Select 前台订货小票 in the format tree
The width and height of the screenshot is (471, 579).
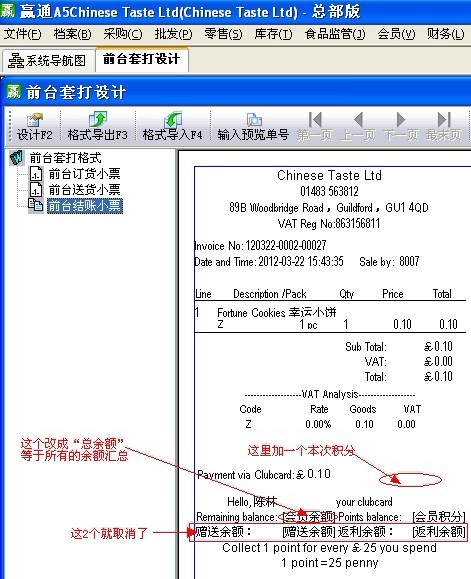point(85,174)
